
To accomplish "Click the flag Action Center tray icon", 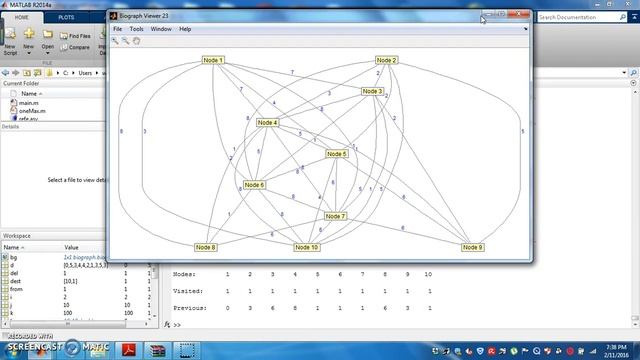I will point(525,351).
